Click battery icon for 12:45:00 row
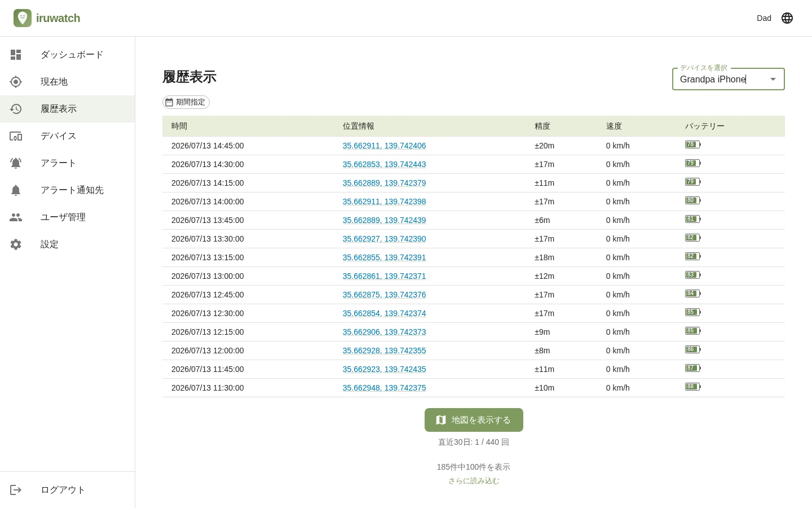Viewport: 812px width, 508px height. (x=693, y=294)
